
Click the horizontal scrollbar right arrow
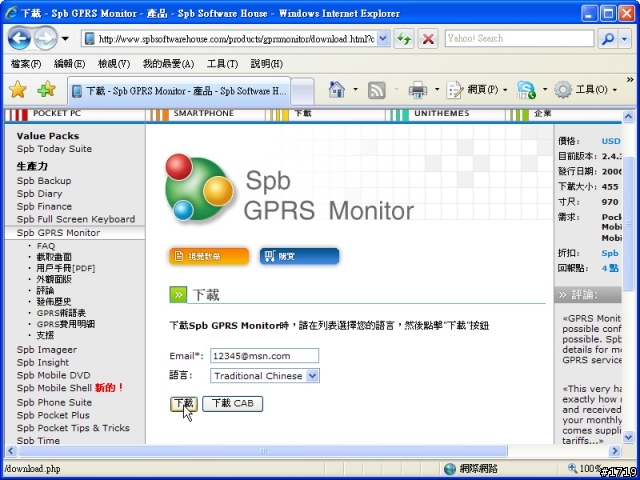[614, 451]
